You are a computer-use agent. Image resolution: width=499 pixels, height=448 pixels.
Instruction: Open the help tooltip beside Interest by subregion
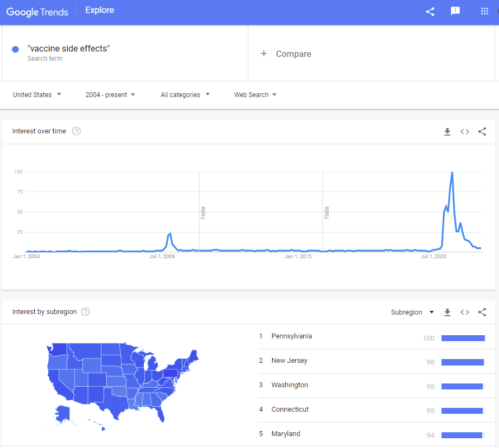[85, 311]
